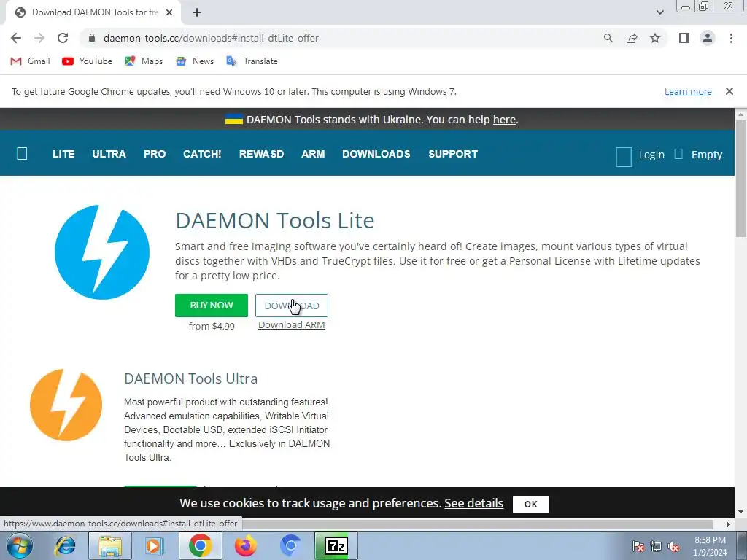Click the zoom magnifier icon in address bar
Viewport: 747px width, 560px height.
[608, 38]
